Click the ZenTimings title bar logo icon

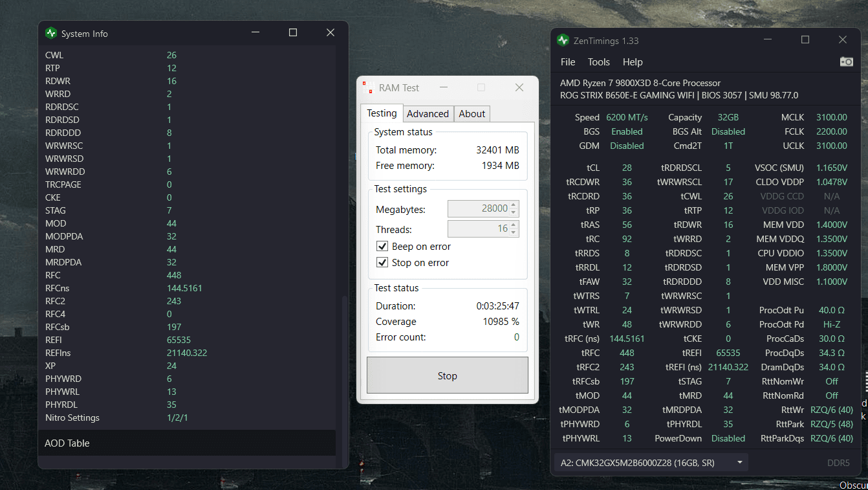(x=563, y=40)
